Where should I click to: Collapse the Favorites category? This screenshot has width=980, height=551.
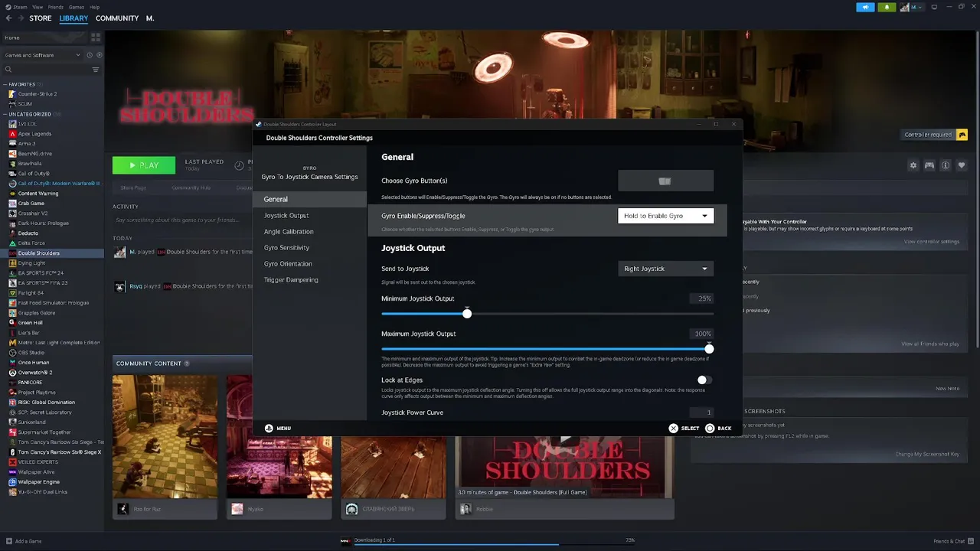[5, 84]
